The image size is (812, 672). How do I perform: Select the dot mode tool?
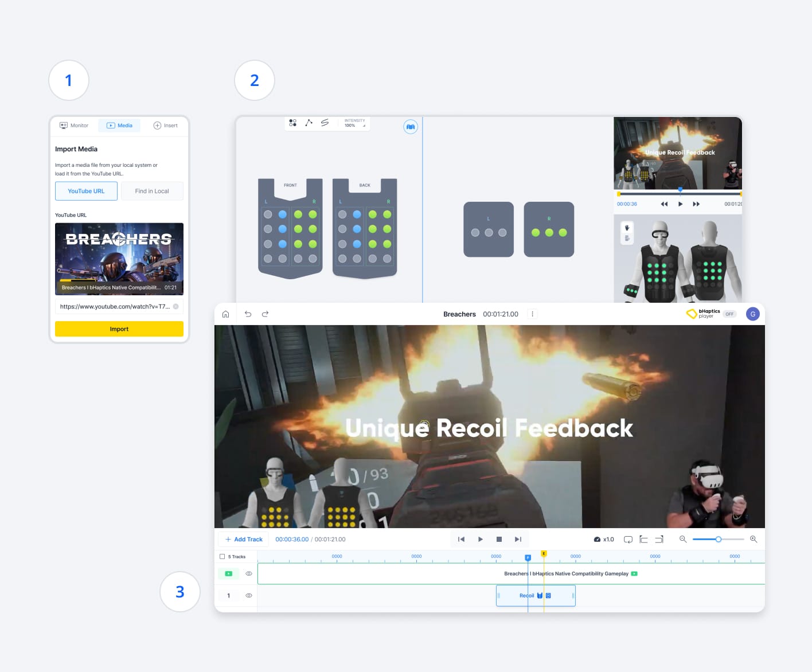pyautogui.click(x=292, y=122)
